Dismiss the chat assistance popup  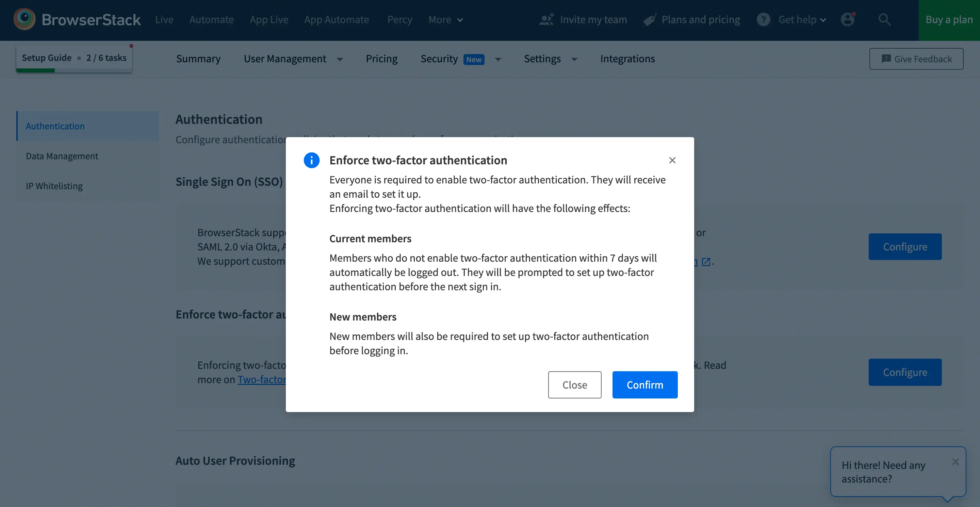pyautogui.click(x=955, y=461)
